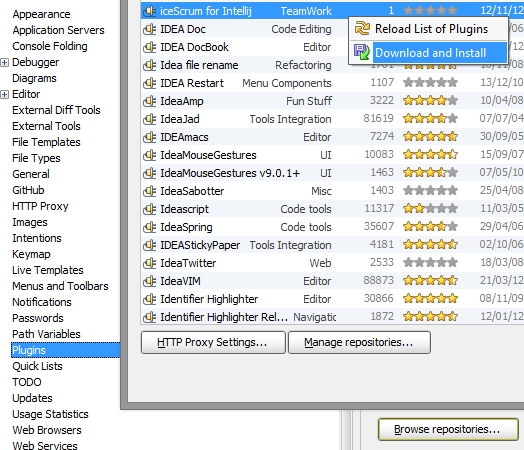Image resolution: width=524 pixels, height=450 pixels.
Task: Click the plugin icon next to IdeaAmp
Action: click(149, 101)
